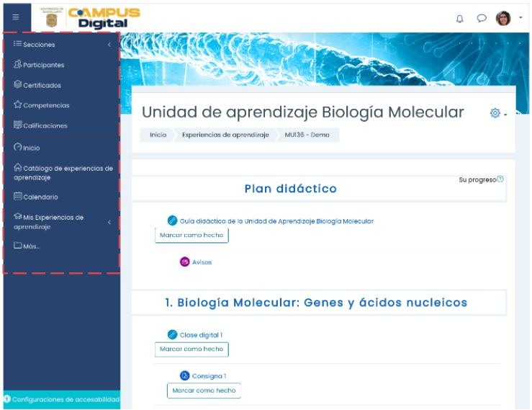Open the course settings gear
Screen dimensions: 532x410
tap(495, 113)
